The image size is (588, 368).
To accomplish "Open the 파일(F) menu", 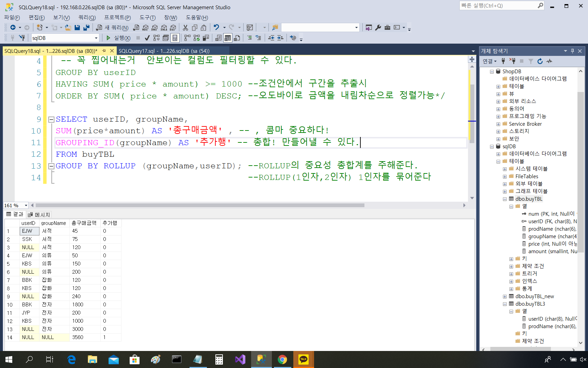I will pos(12,17).
